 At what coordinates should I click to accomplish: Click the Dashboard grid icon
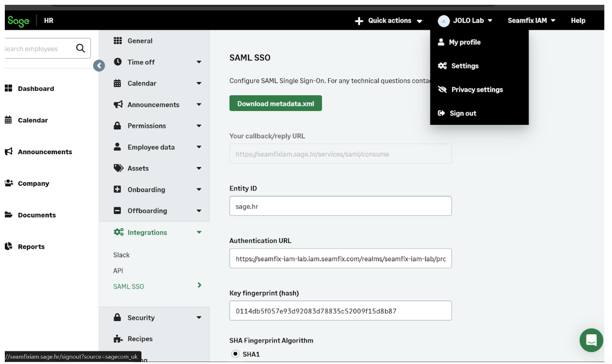pyautogui.click(x=8, y=88)
